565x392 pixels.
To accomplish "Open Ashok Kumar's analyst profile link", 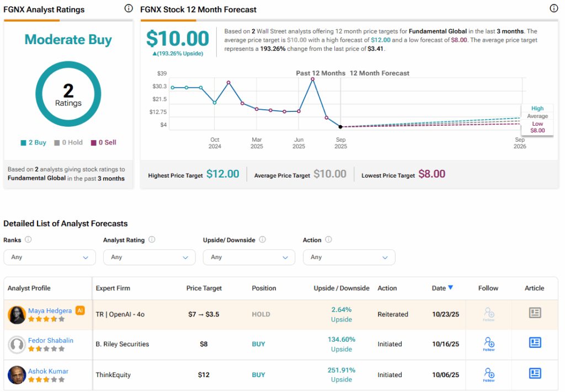I will pos(49,370).
